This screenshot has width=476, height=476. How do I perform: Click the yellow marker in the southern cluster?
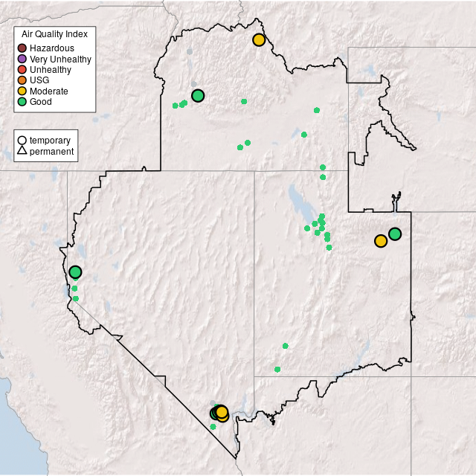click(222, 413)
